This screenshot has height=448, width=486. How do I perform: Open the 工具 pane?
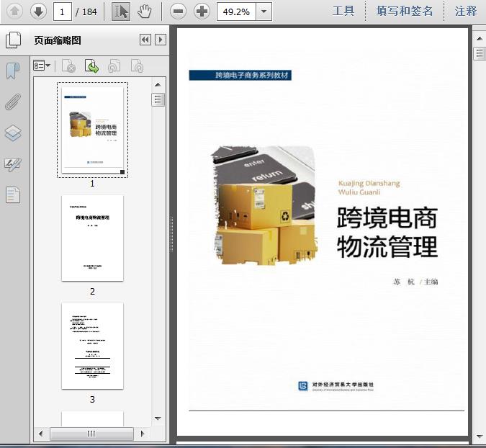tap(343, 11)
